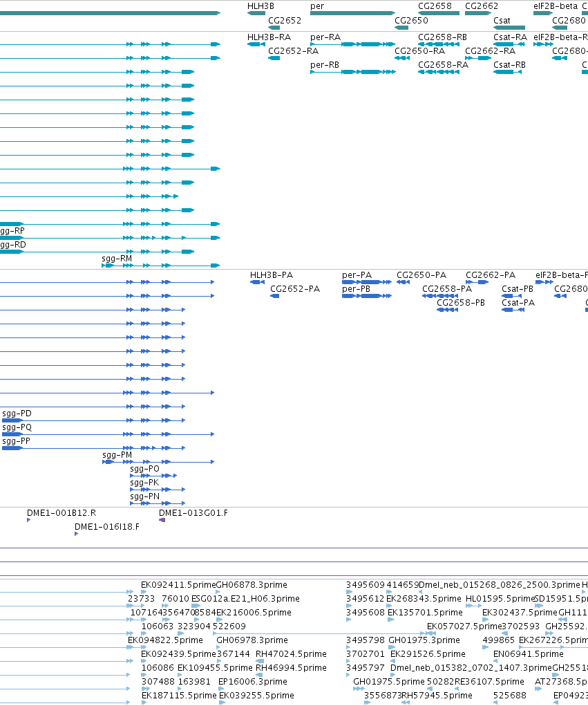Click the HLH3B gene label
Viewport: 588px width, 706px height.
(x=260, y=6)
